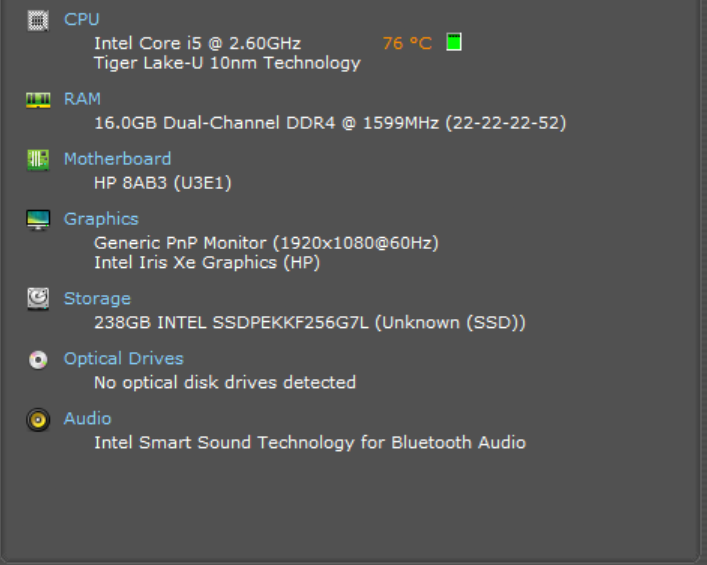The width and height of the screenshot is (707, 565).
Task: Click the Audio speaker icon
Action: pyautogui.click(x=38, y=420)
